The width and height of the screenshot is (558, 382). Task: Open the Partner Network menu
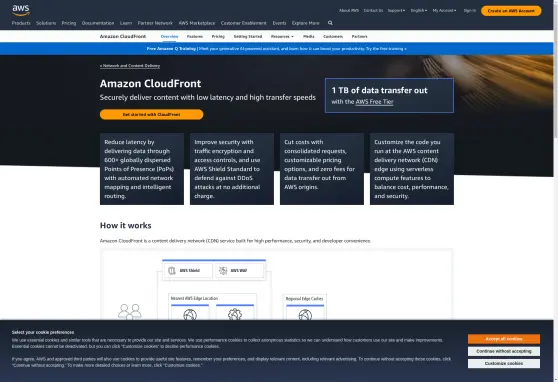pos(155,23)
